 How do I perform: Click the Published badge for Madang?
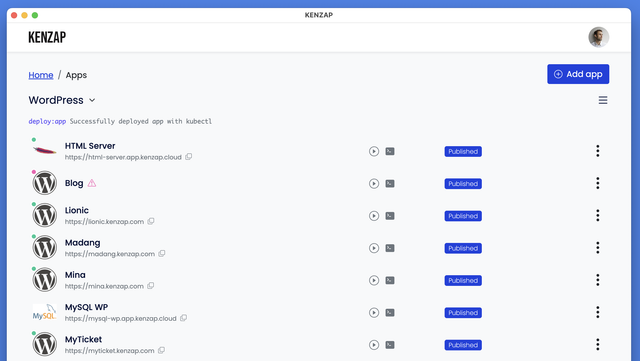[x=463, y=248]
